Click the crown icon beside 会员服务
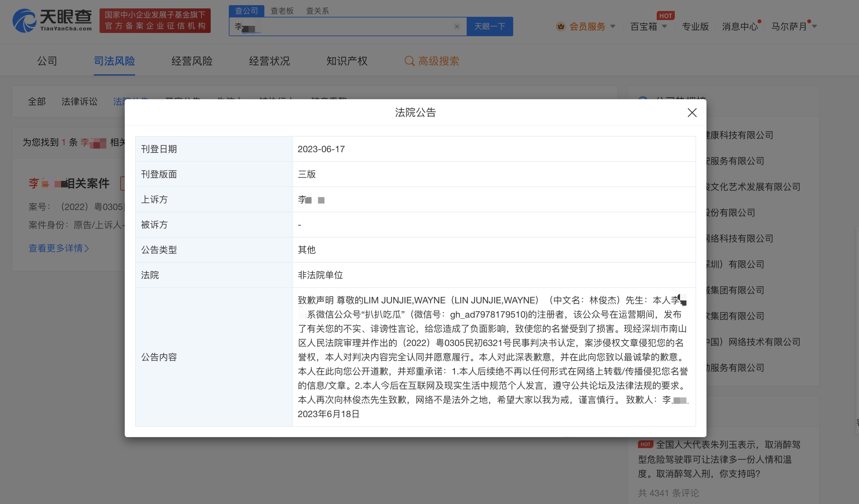This screenshot has height=504, width=859. 561,26
